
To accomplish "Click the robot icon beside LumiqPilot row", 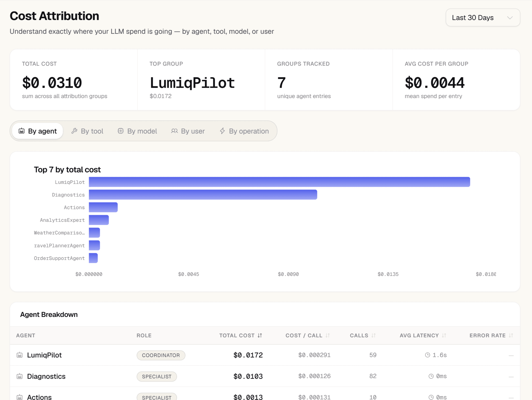I will (20, 355).
